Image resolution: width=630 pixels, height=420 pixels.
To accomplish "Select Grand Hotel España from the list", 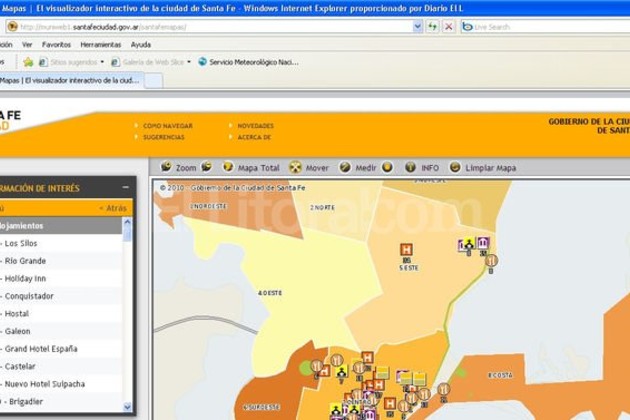I will pyautogui.click(x=41, y=349).
